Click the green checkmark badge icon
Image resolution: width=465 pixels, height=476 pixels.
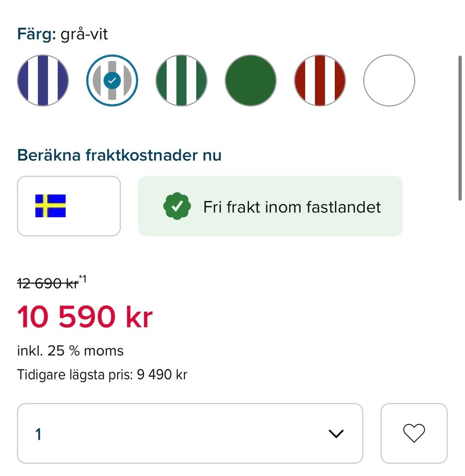pyautogui.click(x=177, y=206)
